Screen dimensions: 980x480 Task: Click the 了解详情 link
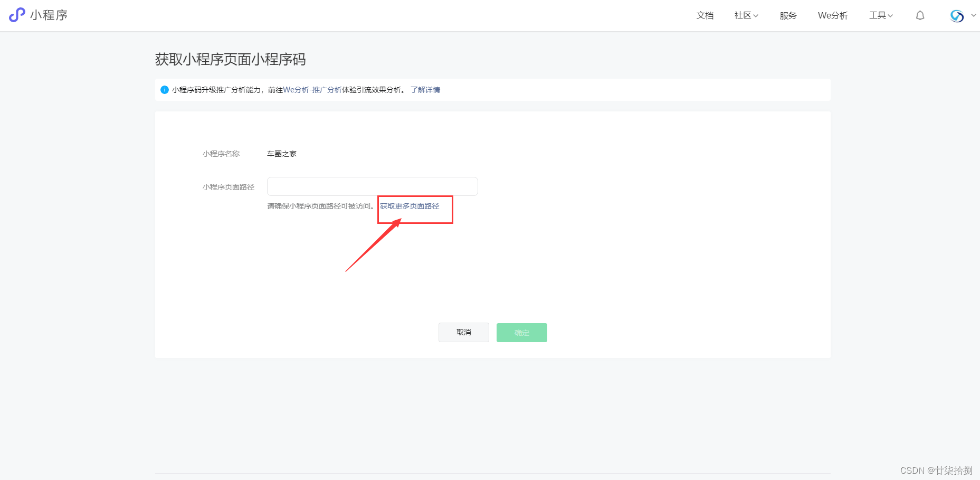(x=425, y=90)
